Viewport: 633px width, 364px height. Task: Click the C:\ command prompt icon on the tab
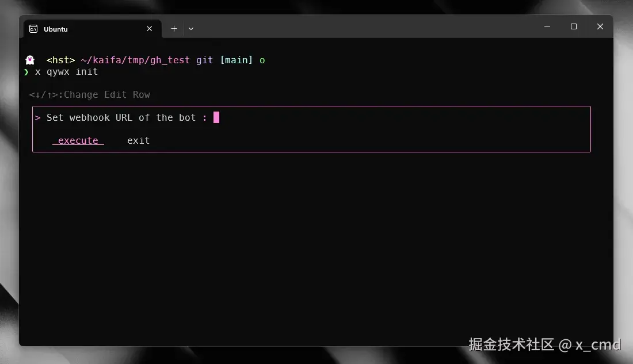click(33, 29)
